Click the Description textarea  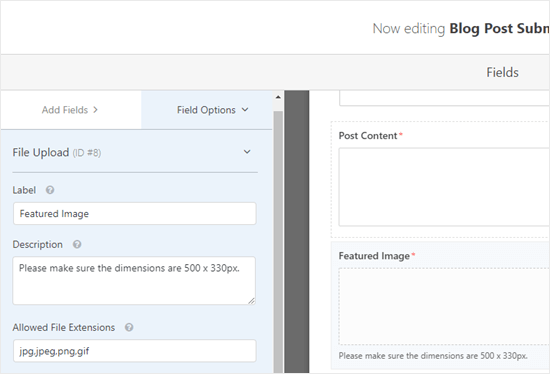click(x=134, y=281)
